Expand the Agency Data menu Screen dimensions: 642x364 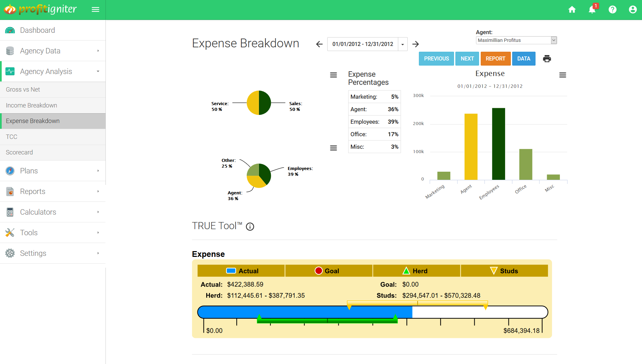53,51
